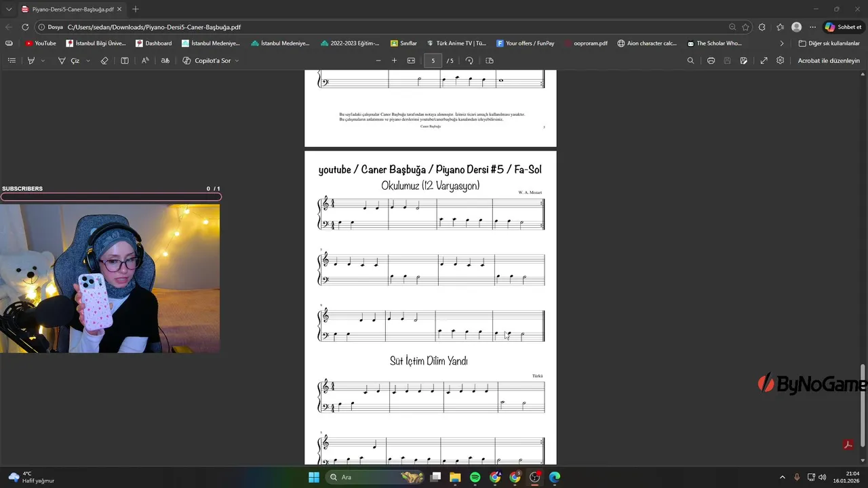Screen dimensions: 868x488
Task: Open the translate document icon
Action: (165, 60)
